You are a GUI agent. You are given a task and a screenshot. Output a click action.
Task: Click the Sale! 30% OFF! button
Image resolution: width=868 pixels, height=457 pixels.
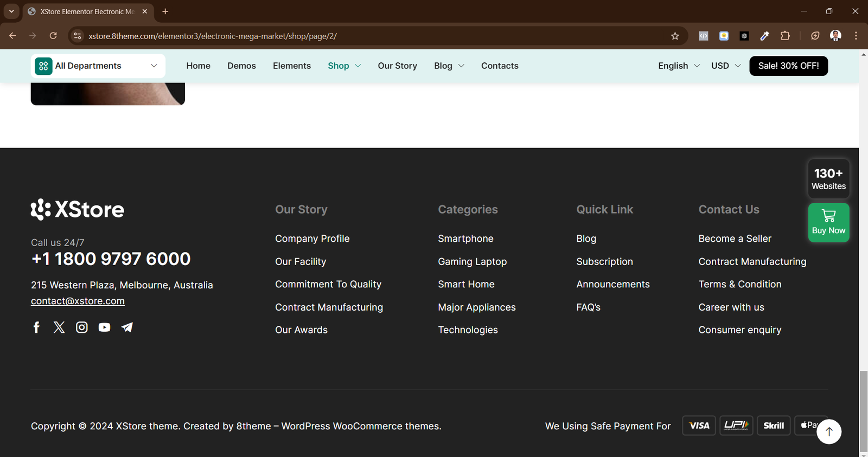[788, 66]
